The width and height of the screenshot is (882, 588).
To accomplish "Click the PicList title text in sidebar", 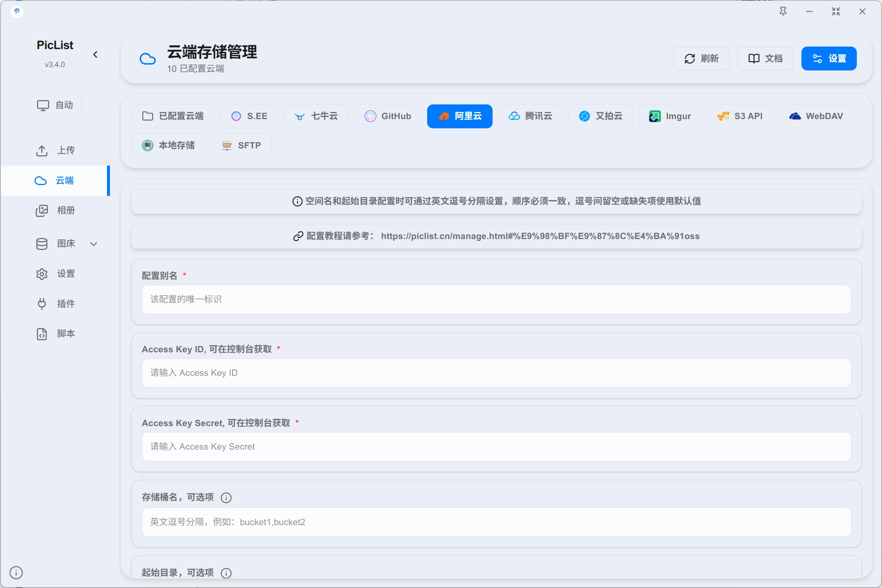I will point(55,45).
